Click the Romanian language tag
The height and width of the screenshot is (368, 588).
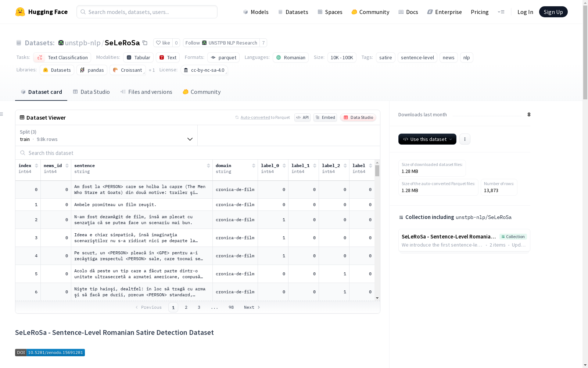291,57
